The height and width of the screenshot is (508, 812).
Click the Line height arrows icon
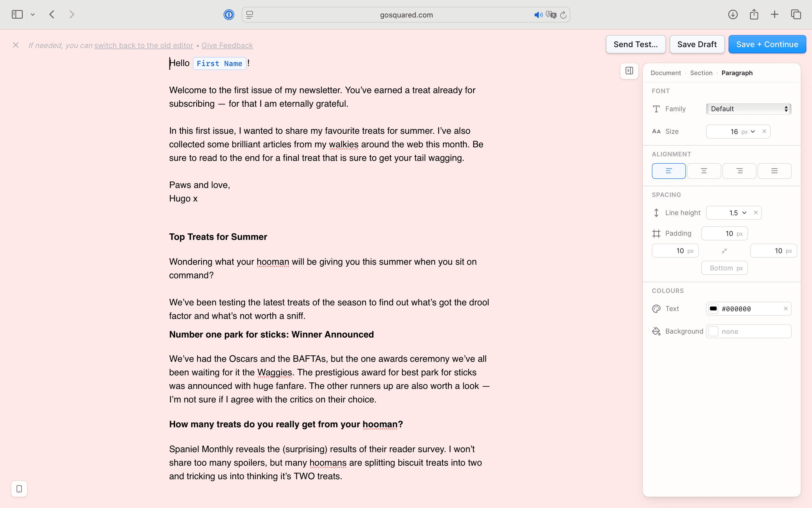click(x=656, y=213)
